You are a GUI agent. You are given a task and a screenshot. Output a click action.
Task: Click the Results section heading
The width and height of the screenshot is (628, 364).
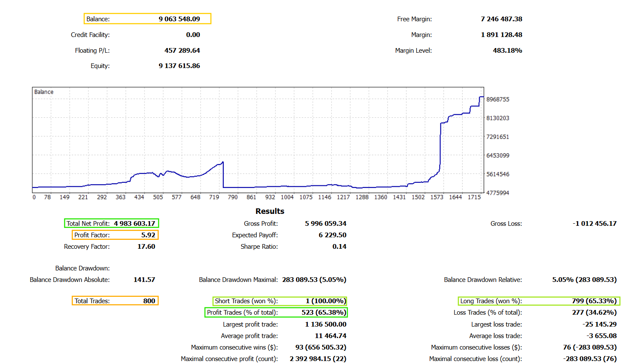click(x=270, y=211)
